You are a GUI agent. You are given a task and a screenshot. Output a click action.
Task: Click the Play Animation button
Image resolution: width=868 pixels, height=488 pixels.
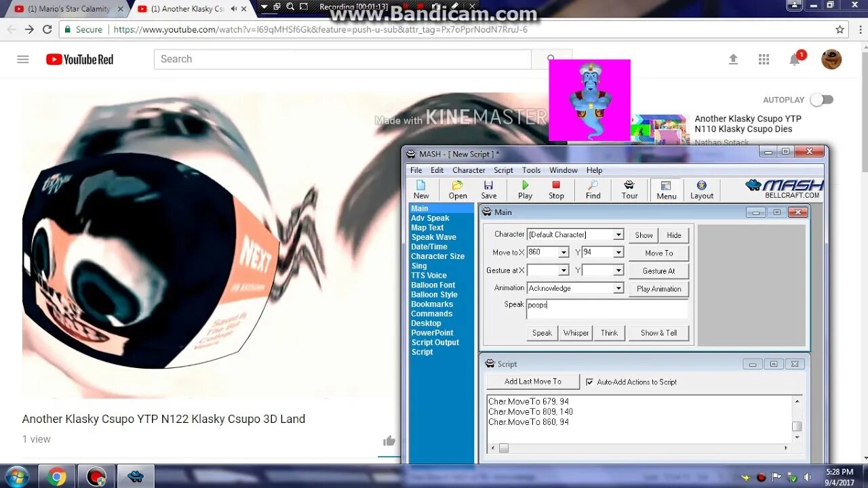pos(658,289)
